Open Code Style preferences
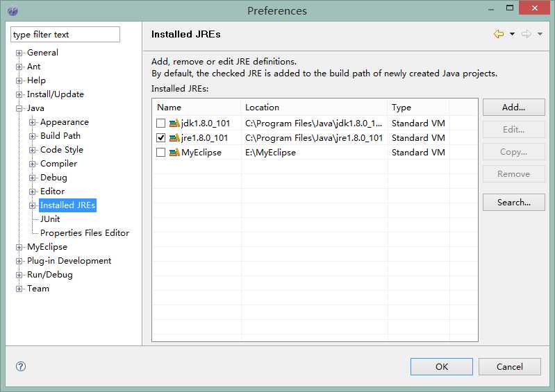 coord(62,150)
